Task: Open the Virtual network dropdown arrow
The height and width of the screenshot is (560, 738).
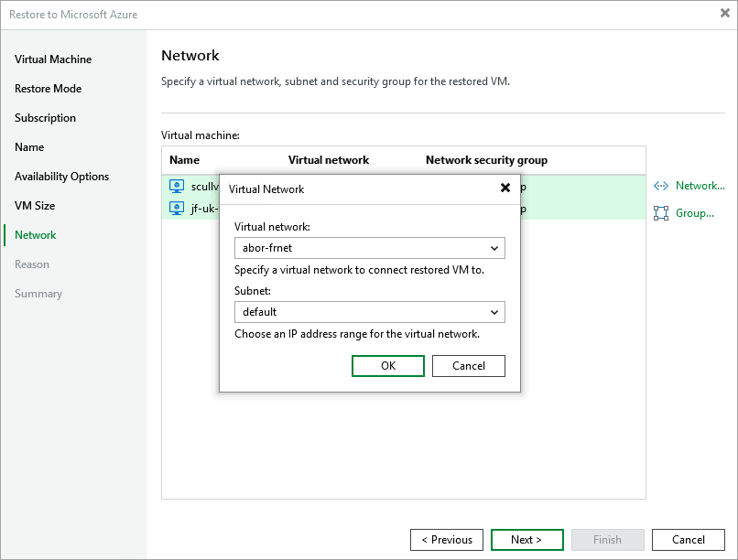Action: pyautogui.click(x=494, y=248)
